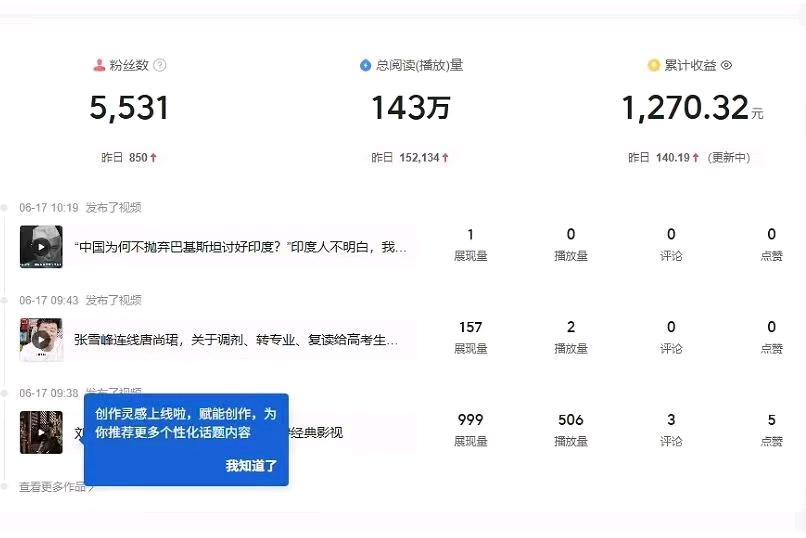Click the total reads value 143万
806x538 pixels.
[x=411, y=108]
